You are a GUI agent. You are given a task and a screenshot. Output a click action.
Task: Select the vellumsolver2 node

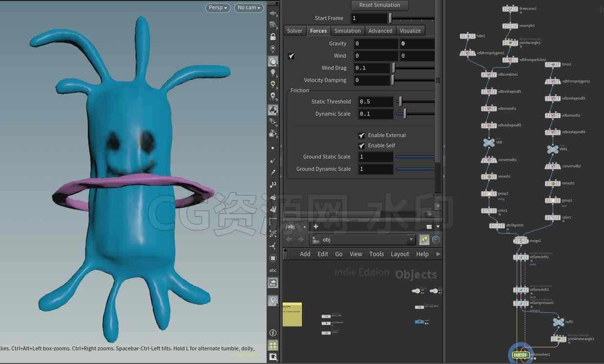pos(521,355)
